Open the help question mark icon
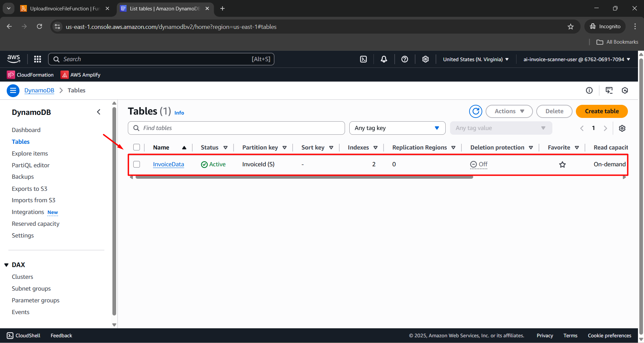Screen dimensions: 644x343 click(405, 59)
